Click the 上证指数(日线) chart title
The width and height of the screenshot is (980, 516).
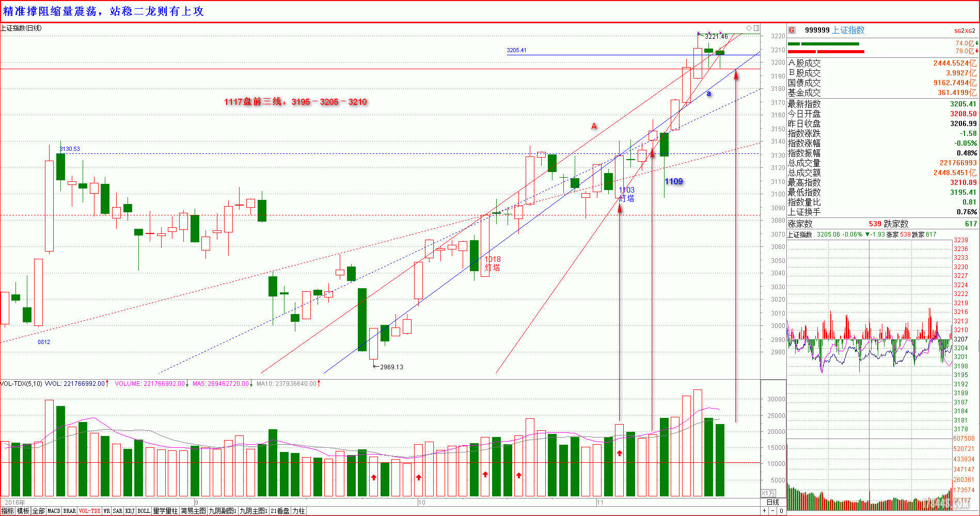(21, 28)
